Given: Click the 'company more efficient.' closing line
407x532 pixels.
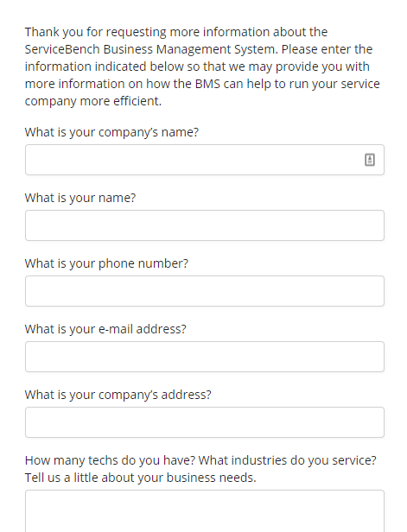Looking at the screenshot, I should coord(93,101).
